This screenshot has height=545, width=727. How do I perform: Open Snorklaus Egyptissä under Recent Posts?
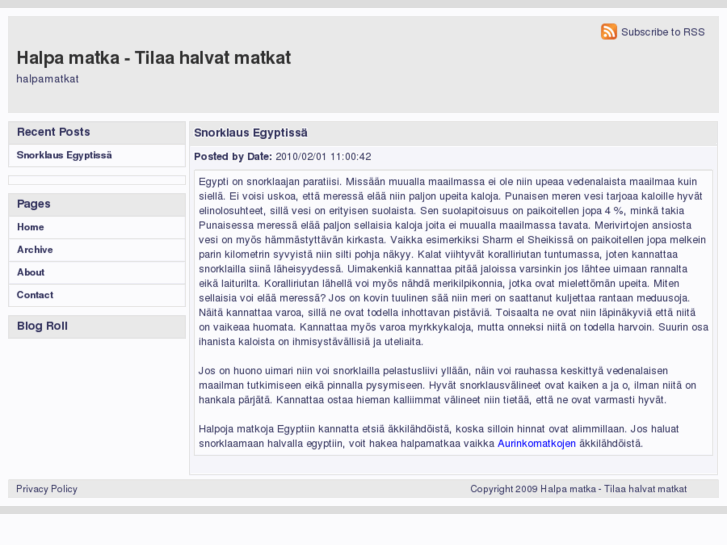(x=64, y=155)
